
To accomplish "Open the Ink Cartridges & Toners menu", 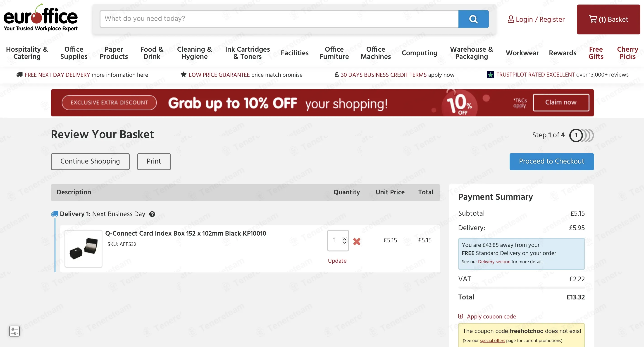I will coord(248,53).
